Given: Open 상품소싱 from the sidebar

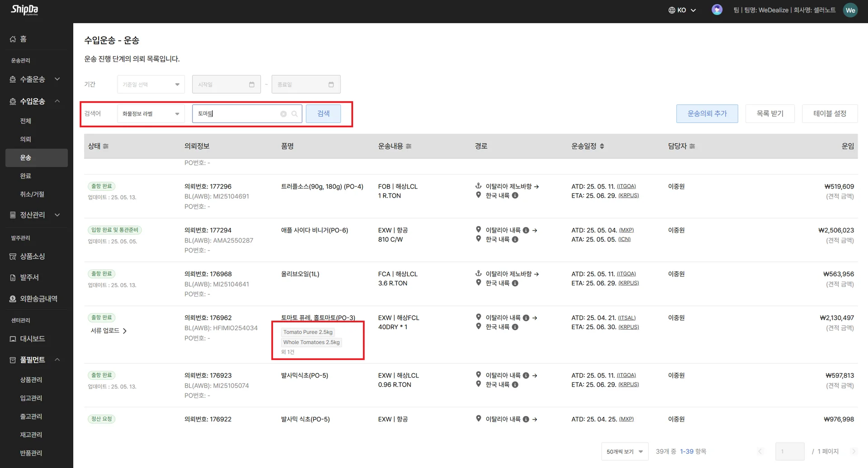Looking at the screenshot, I should coord(32,256).
